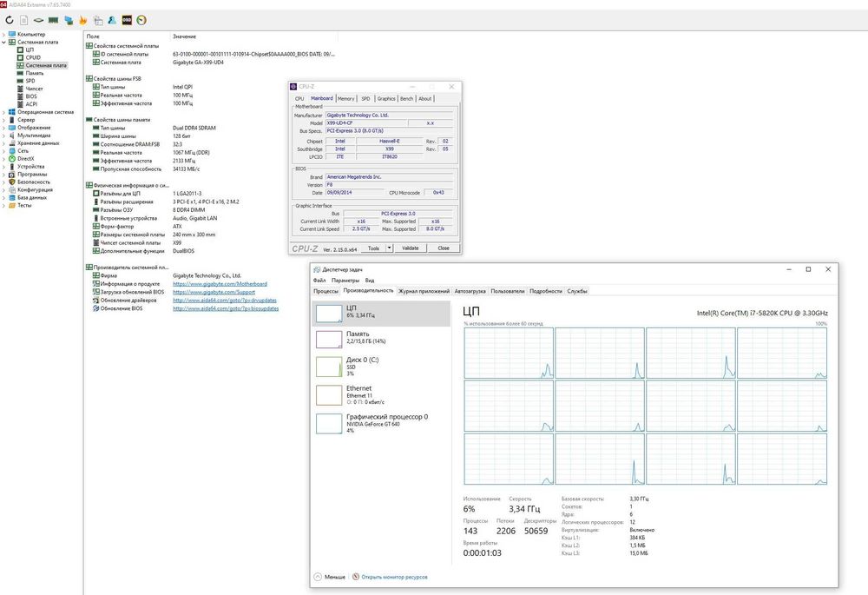Screen dimensions: 868x595
Task: Click the flame stability test icon
Action: click(82, 19)
